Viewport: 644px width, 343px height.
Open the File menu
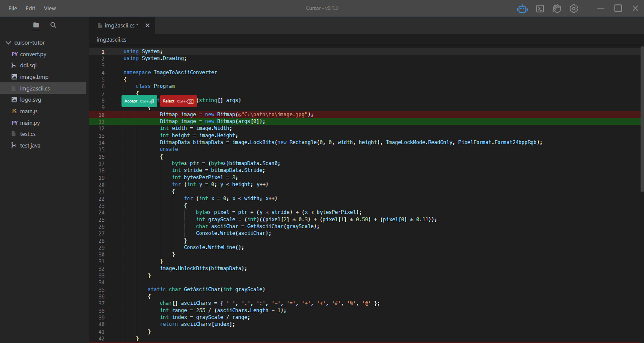[x=13, y=9]
